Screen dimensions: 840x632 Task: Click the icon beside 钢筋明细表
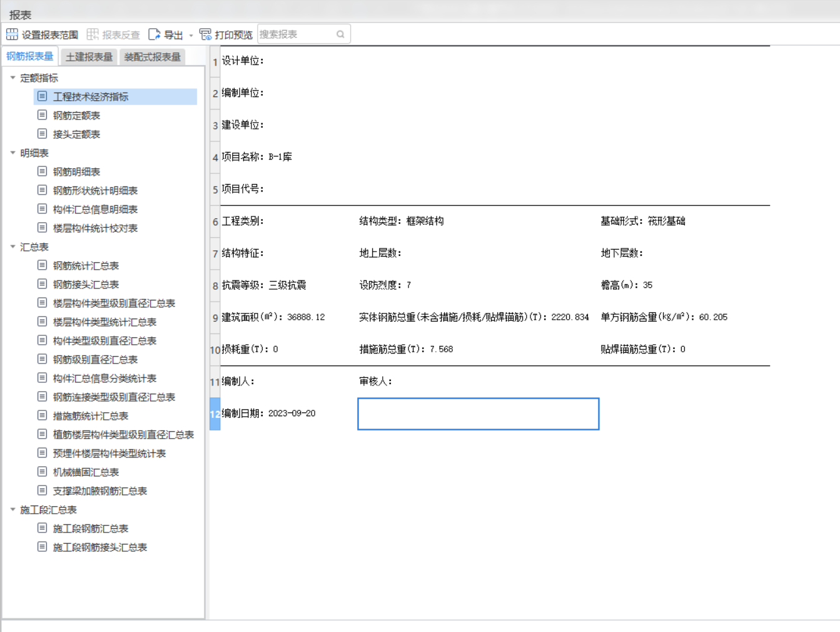click(x=42, y=171)
